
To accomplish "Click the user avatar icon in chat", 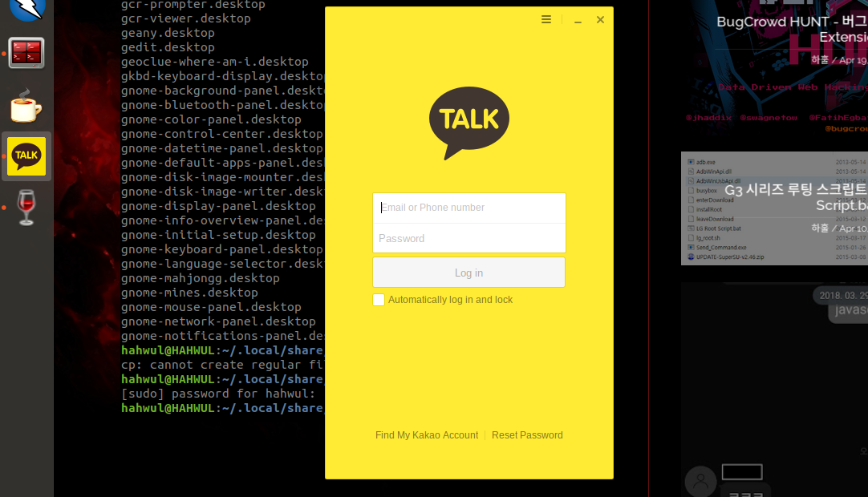I will (x=701, y=481).
